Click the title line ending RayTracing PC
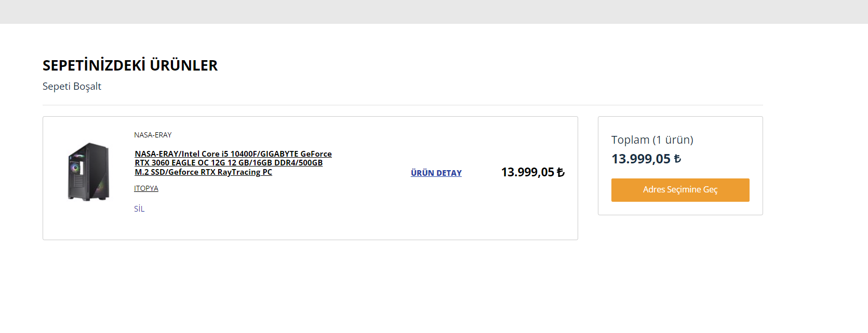 203,172
